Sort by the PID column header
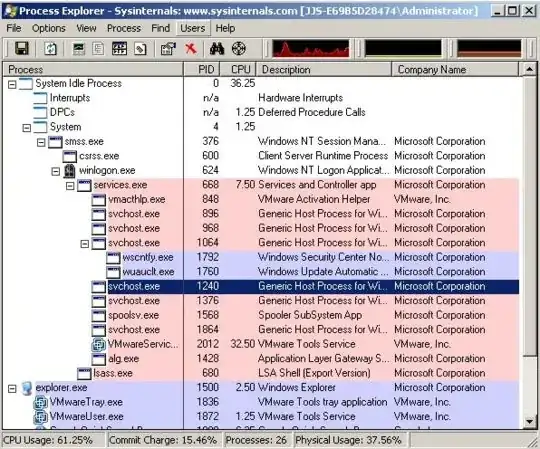 click(201, 69)
